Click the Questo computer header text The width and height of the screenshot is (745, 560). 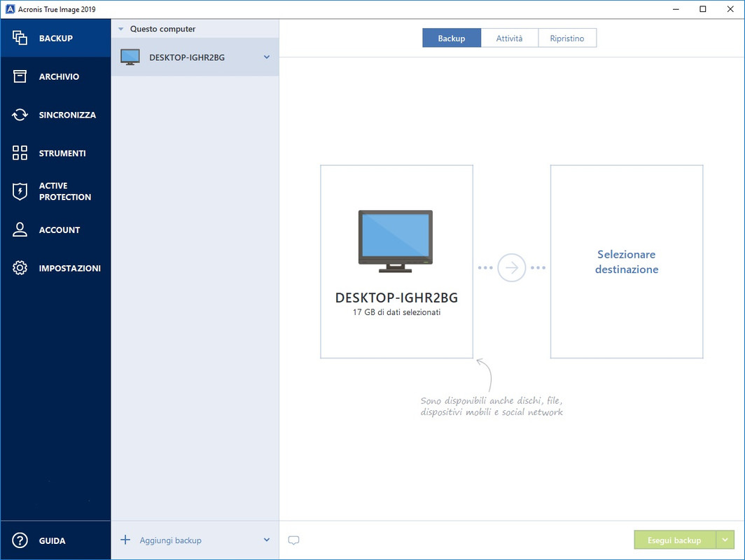162,29
